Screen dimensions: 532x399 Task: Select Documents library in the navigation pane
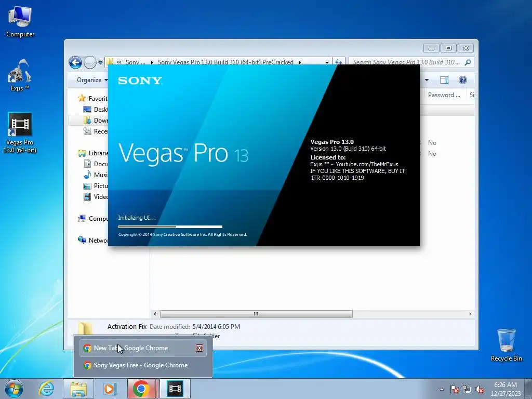96,164
